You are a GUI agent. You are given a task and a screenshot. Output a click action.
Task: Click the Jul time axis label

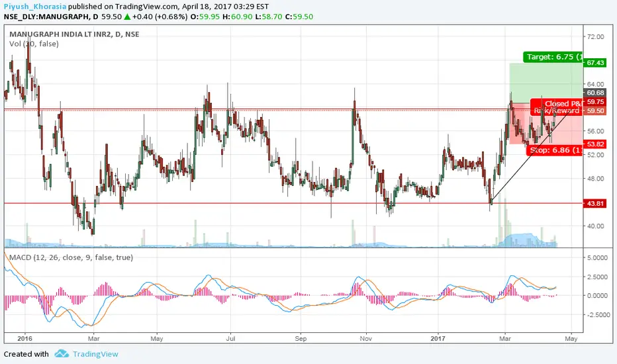coord(230,338)
